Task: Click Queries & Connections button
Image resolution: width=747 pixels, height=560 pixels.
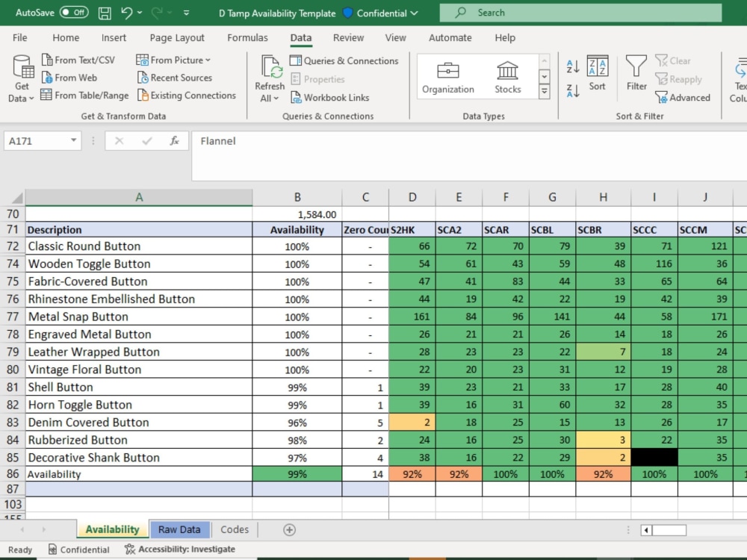Action: [x=344, y=60]
